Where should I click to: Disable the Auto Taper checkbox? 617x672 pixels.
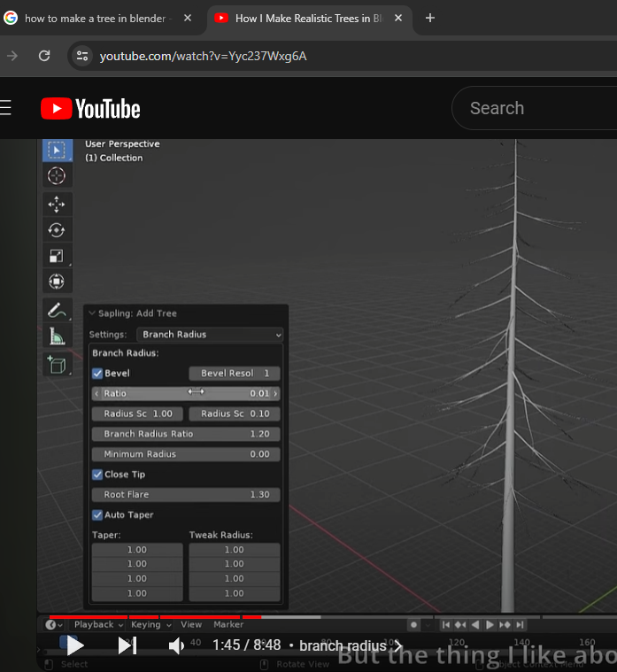(x=97, y=514)
